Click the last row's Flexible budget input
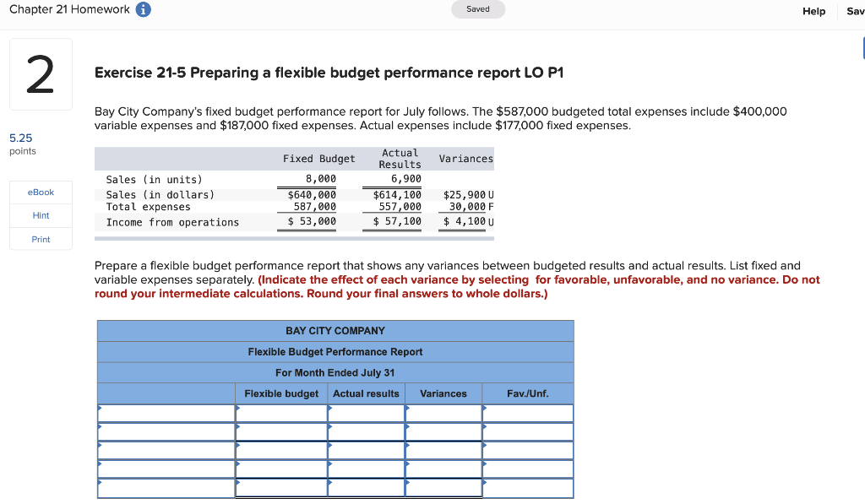 (x=281, y=488)
